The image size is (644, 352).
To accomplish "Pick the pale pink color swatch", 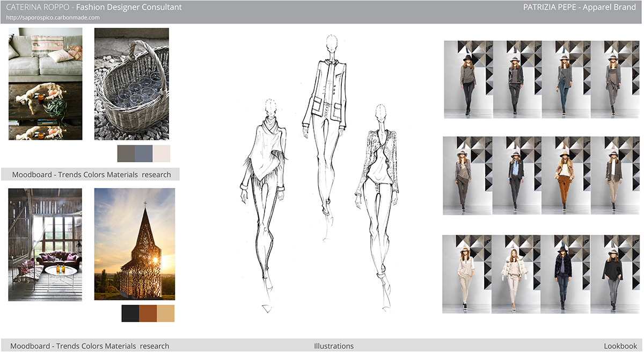I will (162, 153).
